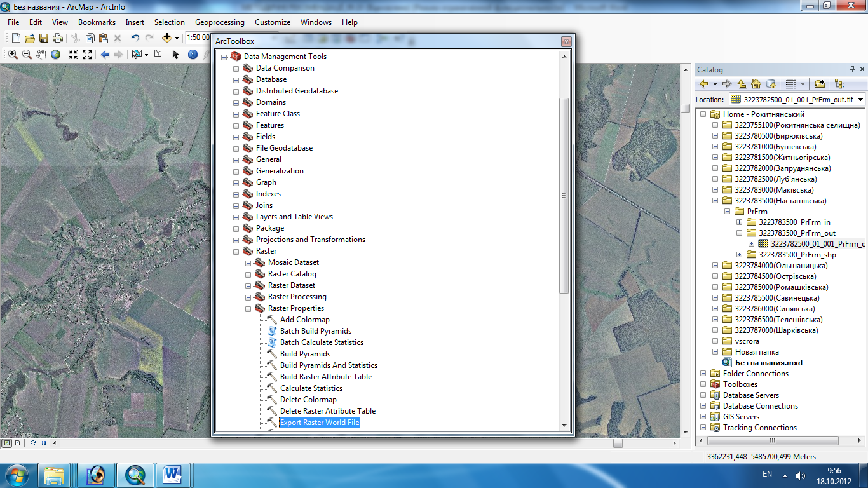
Task: Expand the Mosaic Dataset toolset
Action: tap(248, 262)
